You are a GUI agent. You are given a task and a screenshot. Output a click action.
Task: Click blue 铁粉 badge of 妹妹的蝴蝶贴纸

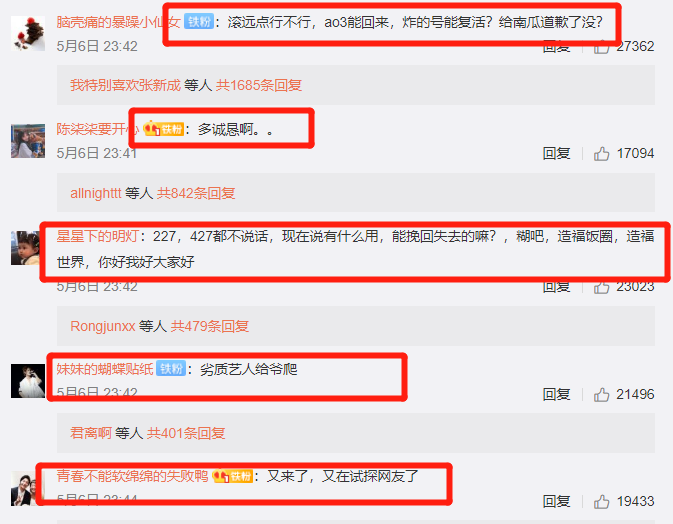pyautogui.click(x=171, y=369)
